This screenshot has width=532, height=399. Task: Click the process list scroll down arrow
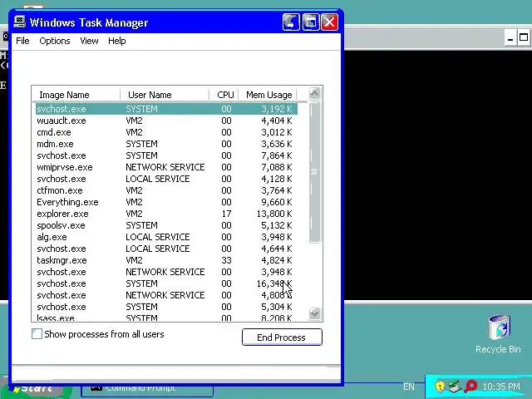(x=314, y=313)
